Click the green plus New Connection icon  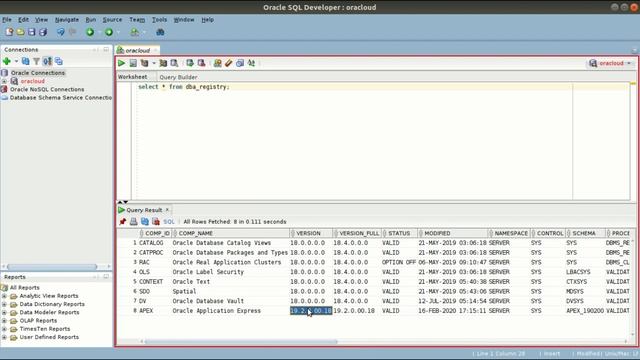coord(7,61)
